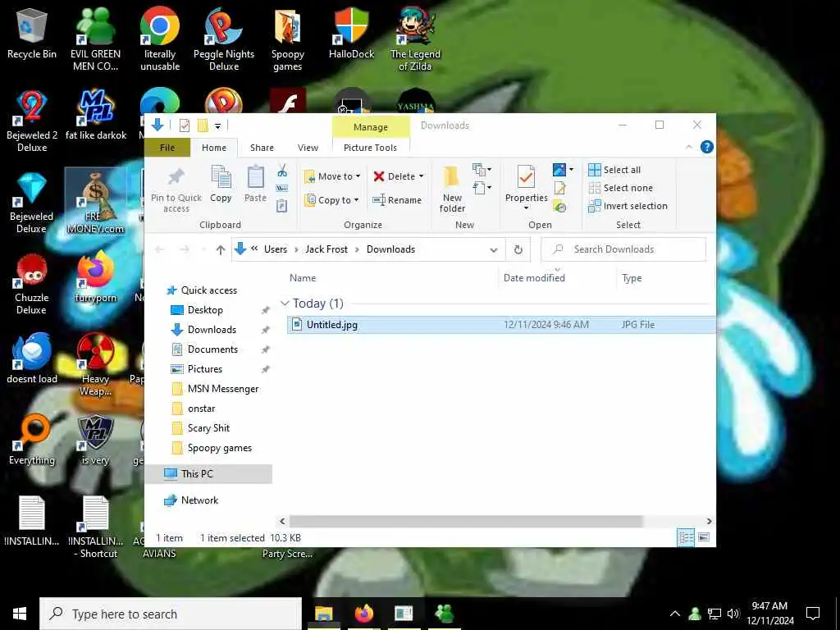Click the taskbar search box

pyautogui.click(x=171, y=614)
